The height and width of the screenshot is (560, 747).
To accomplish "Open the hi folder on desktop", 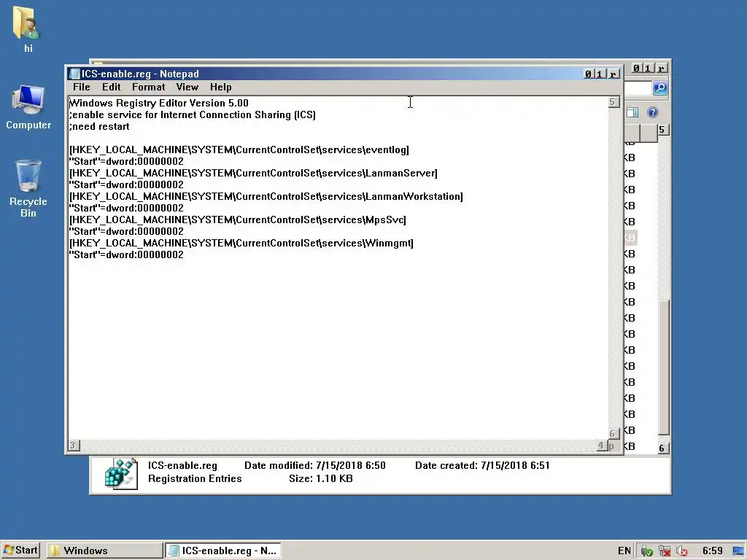I will [28, 29].
